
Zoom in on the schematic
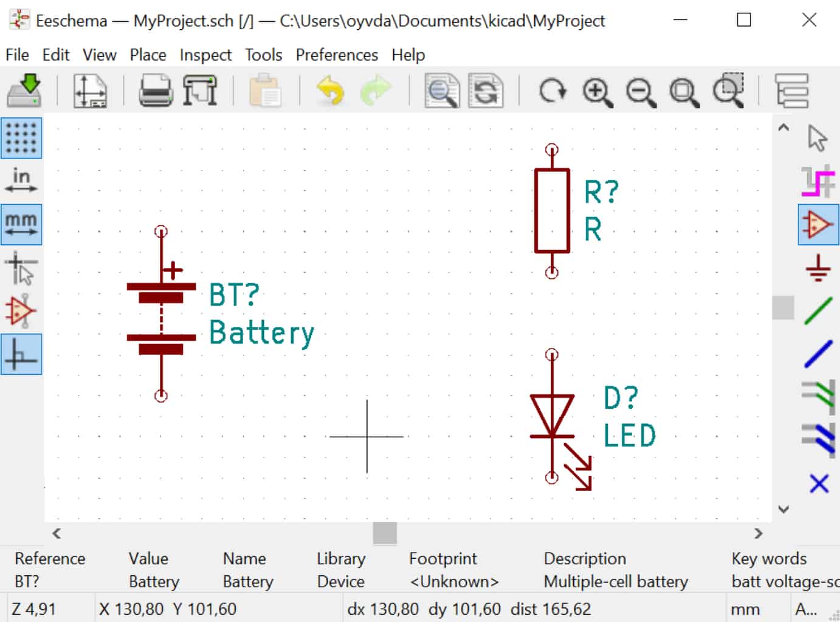(x=597, y=91)
